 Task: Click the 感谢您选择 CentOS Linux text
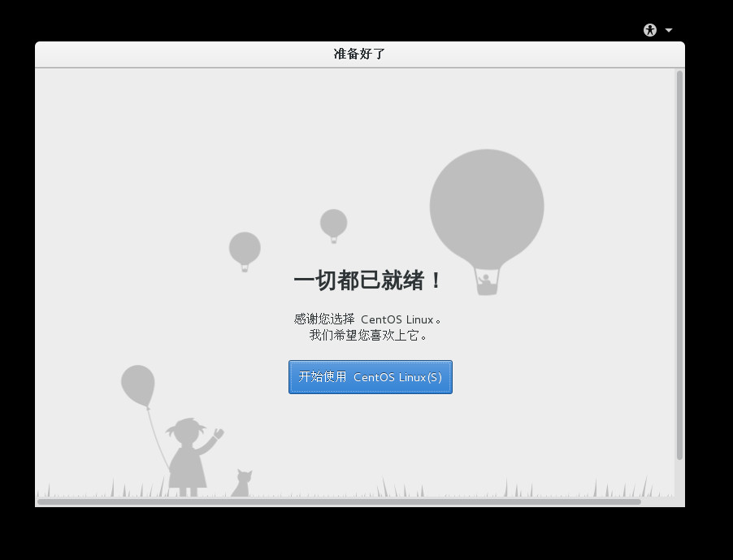point(368,319)
